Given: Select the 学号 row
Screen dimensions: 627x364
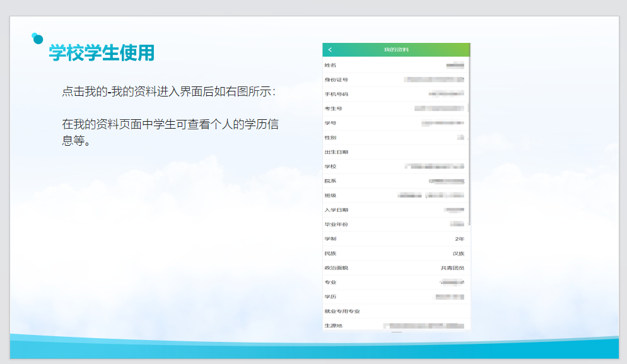Looking at the screenshot, I should [396, 123].
